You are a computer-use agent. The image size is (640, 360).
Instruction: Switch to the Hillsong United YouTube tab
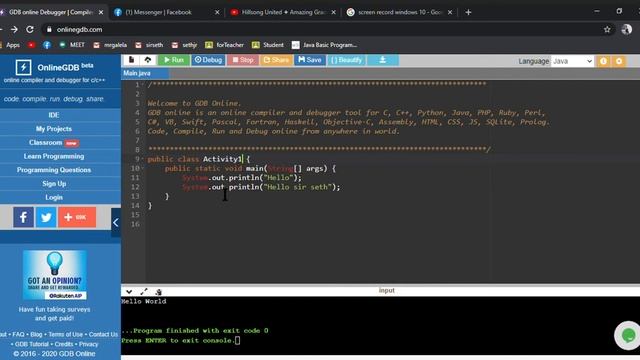pyautogui.click(x=284, y=12)
